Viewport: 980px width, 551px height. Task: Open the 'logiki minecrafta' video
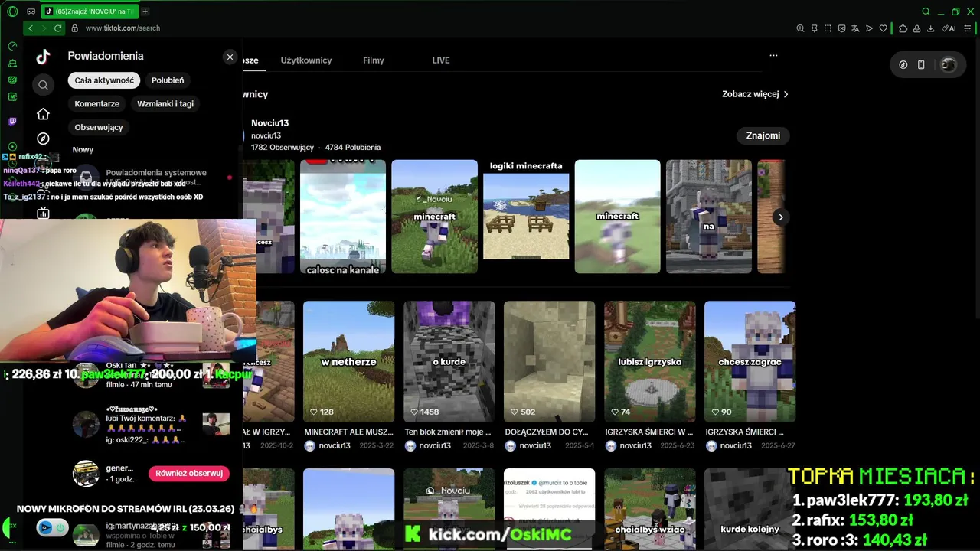click(526, 217)
